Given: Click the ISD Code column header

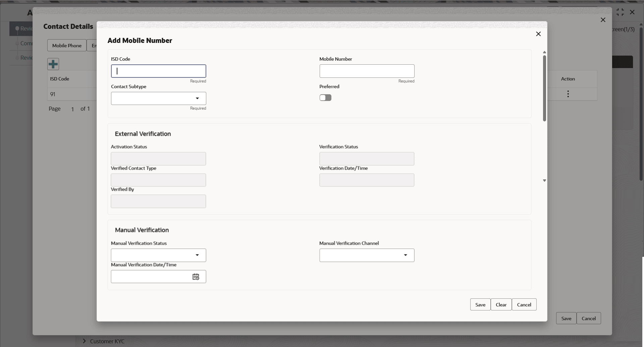Looking at the screenshot, I should click(x=59, y=79).
